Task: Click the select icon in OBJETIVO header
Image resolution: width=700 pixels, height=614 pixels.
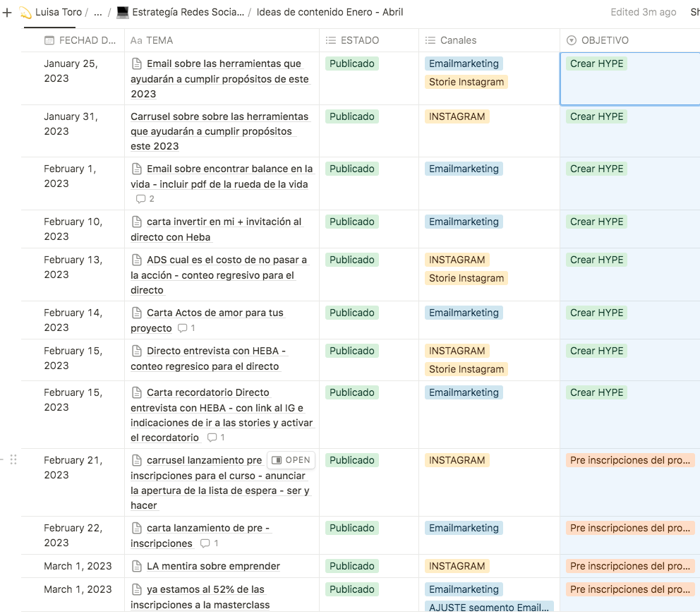Action: [571, 41]
